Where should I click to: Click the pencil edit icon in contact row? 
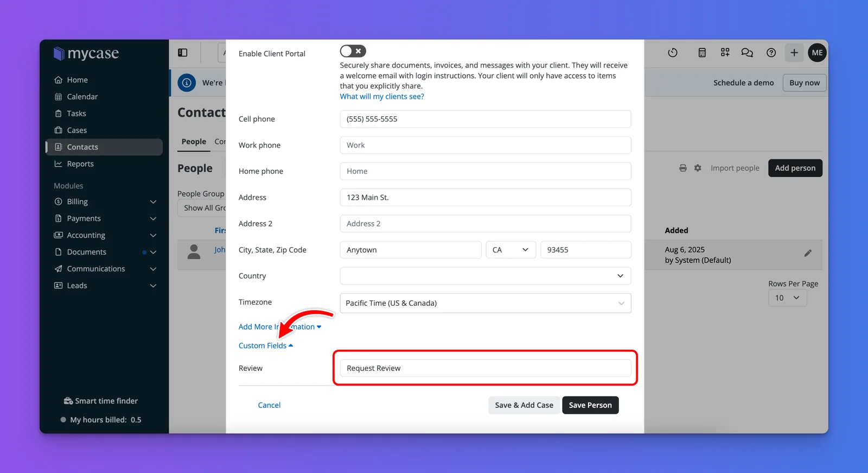click(808, 253)
